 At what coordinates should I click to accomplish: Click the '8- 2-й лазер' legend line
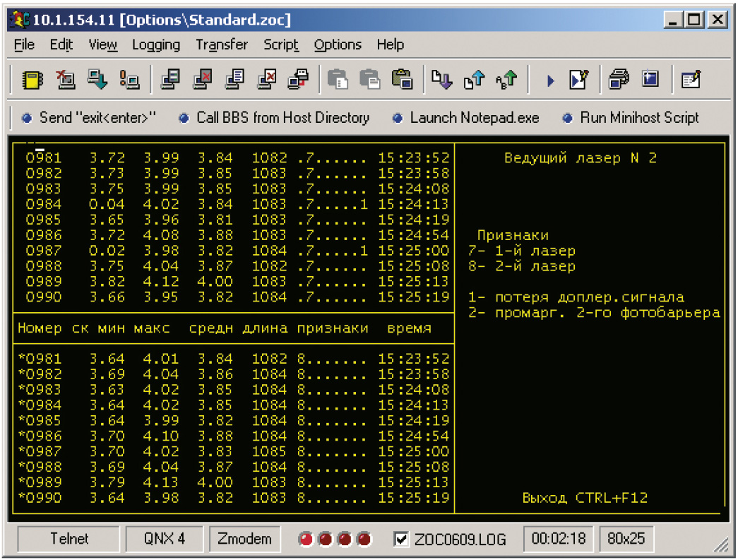pyautogui.click(x=521, y=266)
